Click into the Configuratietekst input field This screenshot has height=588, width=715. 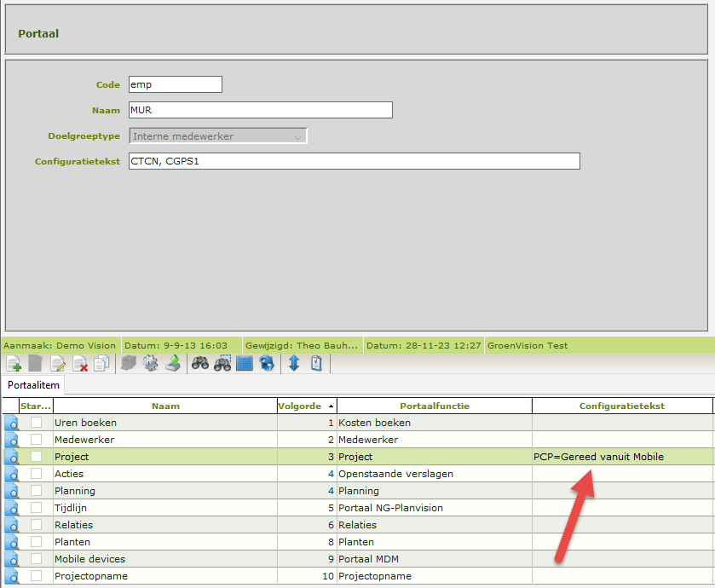[354, 161]
